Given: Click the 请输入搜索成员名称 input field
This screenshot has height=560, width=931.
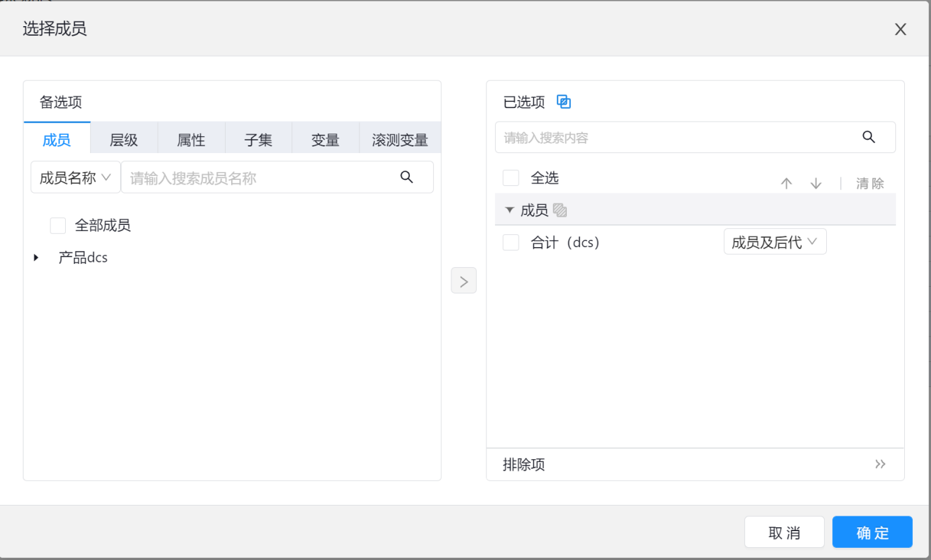Looking at the screenshot, I should (x=259, y=178).
